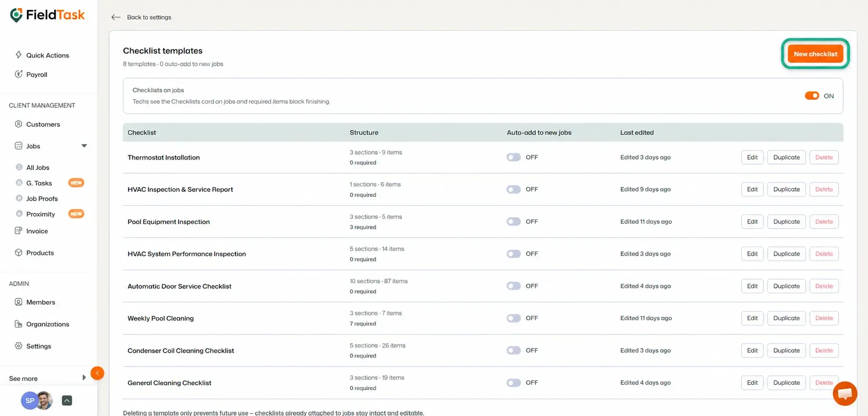Viewport: 868px width, 416px height.
Task: Click the Organizations building icon
Action: click(x=19, y=324)
